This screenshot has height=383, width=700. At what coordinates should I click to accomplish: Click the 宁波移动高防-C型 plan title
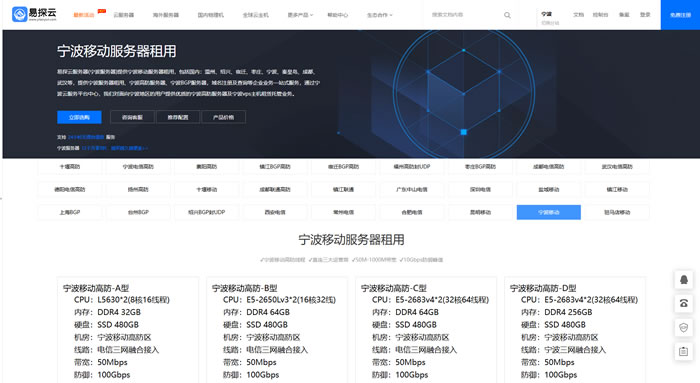(394, 288)
